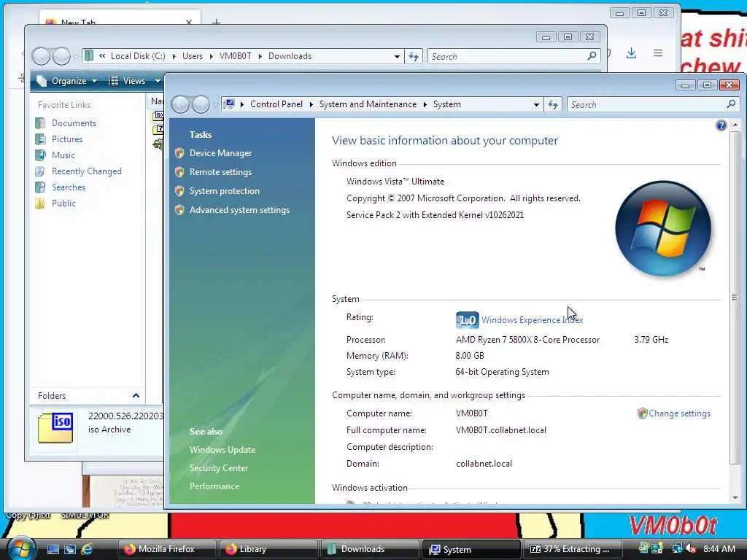Open Firefox hamburger menu

658,52
